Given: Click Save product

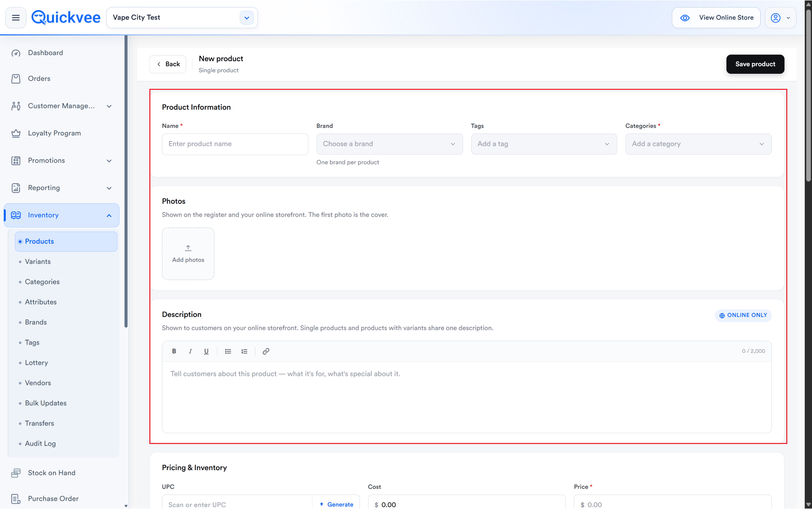Looking at the screenshot, I should (x=755, y=64).
